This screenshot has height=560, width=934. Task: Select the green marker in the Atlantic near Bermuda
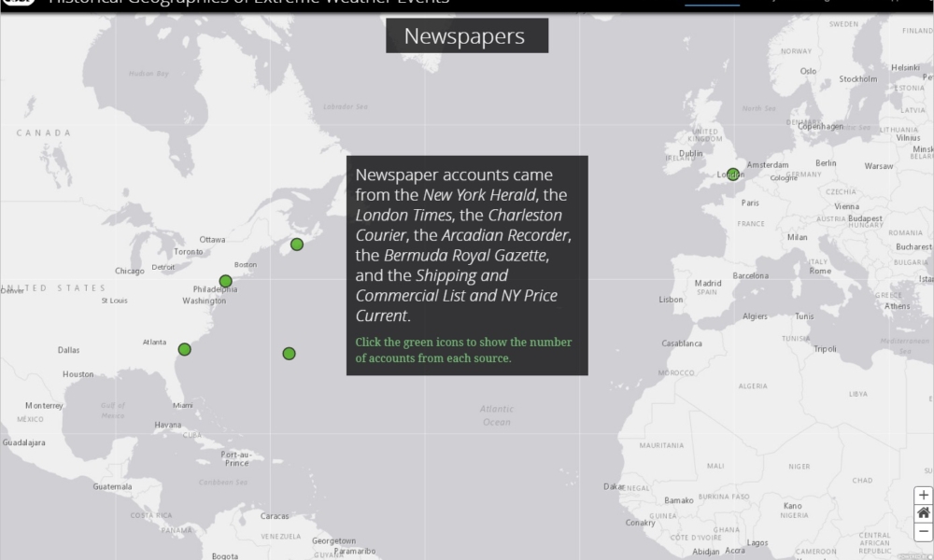tap(289, 353)
